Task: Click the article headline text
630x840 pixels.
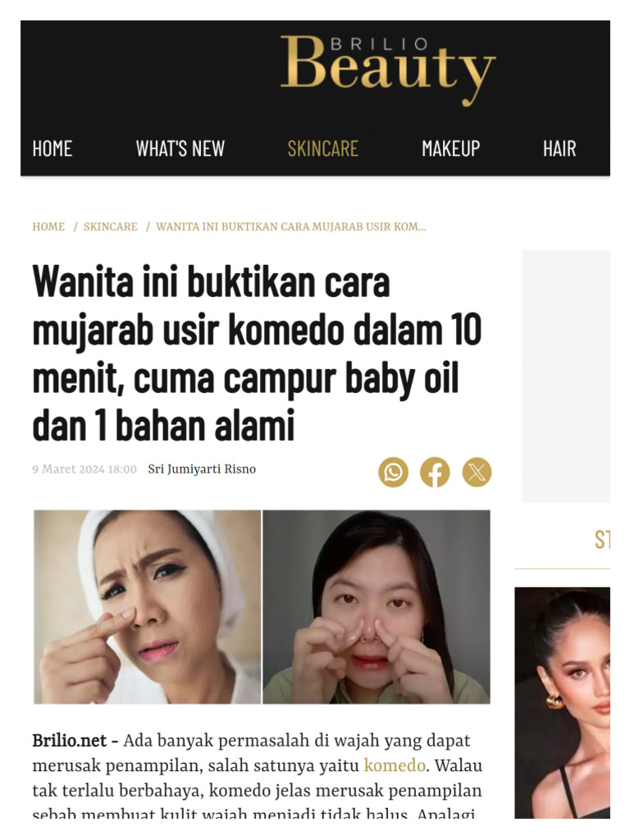Action: pyautogui.click(x=257, y=353)
